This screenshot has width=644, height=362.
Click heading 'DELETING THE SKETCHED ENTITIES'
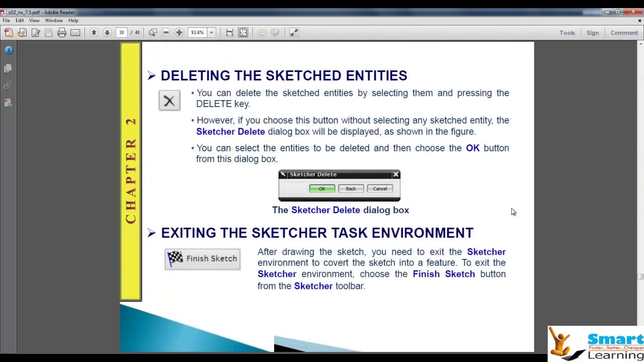coord(284,75)
